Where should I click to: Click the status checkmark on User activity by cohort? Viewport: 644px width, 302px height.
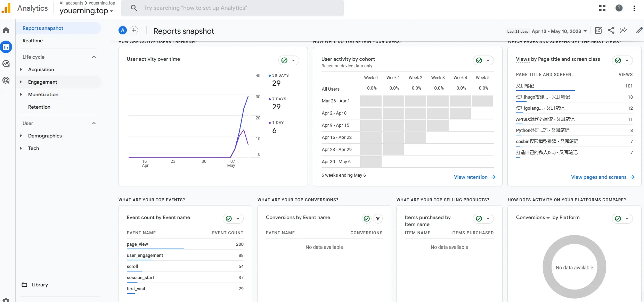pyautogui.click(x=479, y=60)
